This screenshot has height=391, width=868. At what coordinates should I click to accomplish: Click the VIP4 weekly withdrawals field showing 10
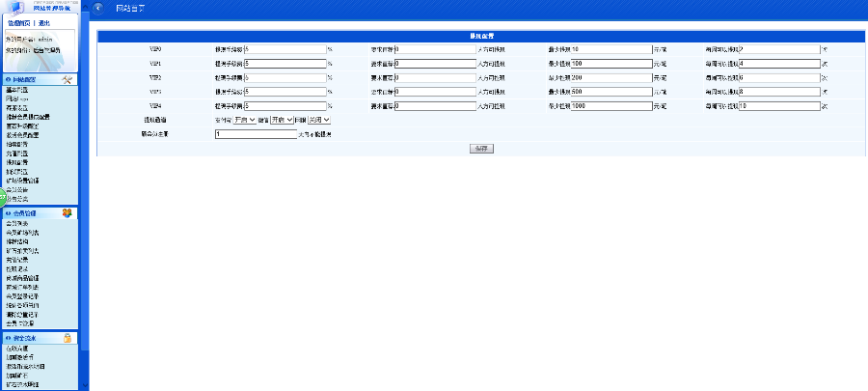(779, 106)
